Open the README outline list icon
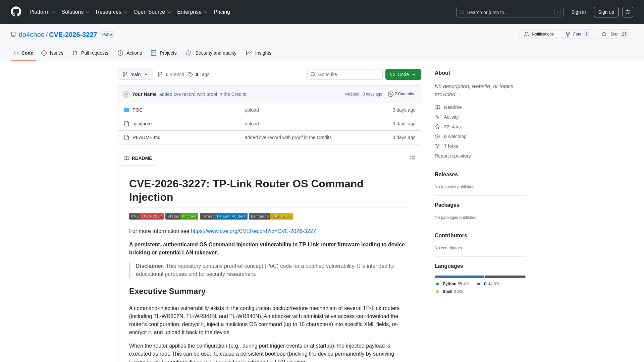644x362 pixels. click(x=413, y=158)
